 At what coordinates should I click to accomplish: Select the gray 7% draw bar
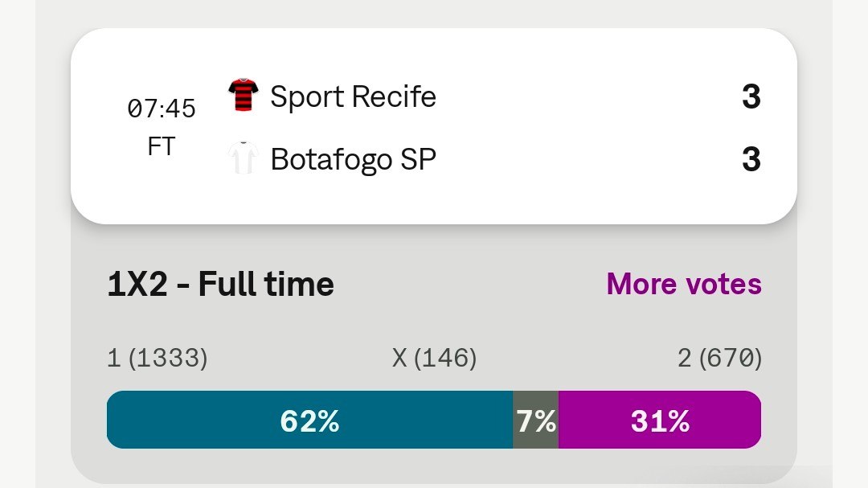pos(536,420)
